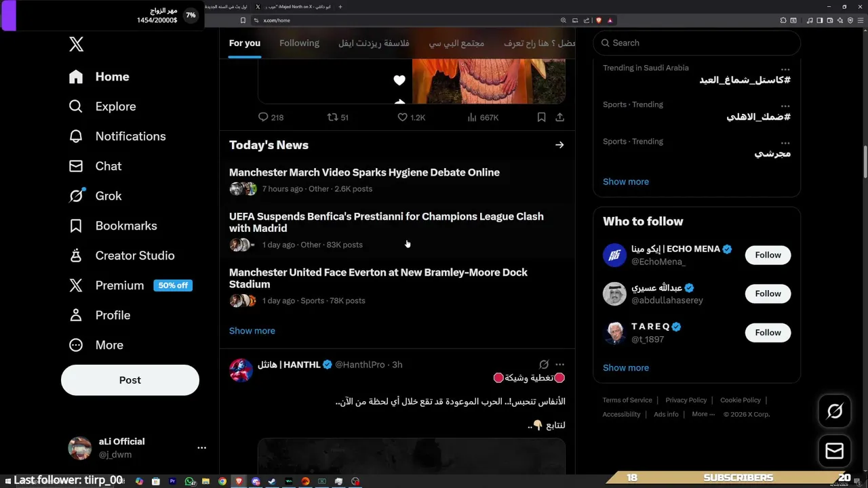Viewport: 868px width, 488px height.
Task: Open Accessibility footer link
Action: (621, 414)
